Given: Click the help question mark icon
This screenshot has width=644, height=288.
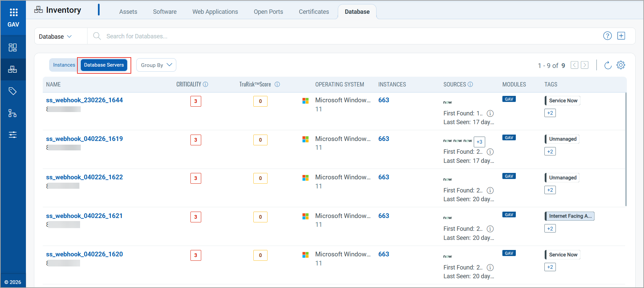Looking at the screenshot, I should [x=607, y=36].
